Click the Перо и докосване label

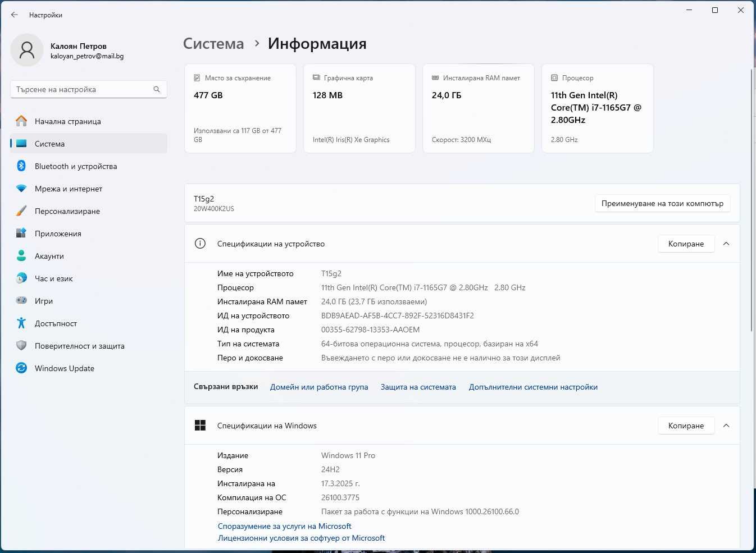[250, 358]
